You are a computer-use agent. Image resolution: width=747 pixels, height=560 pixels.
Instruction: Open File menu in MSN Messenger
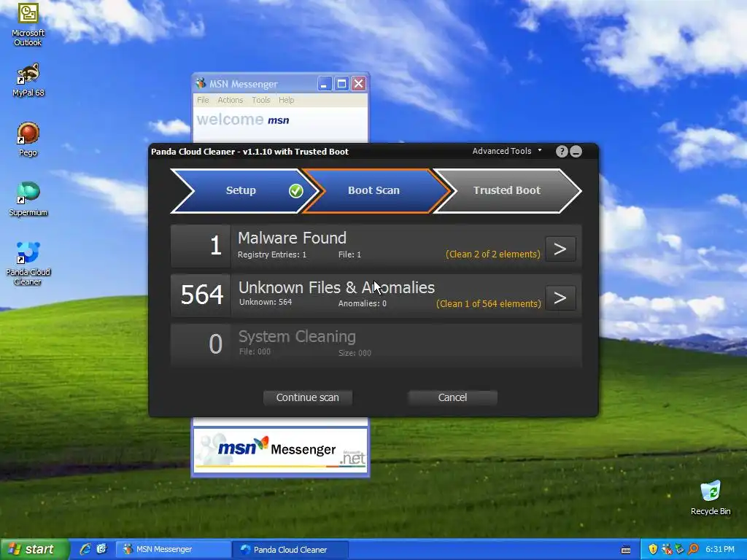[203, 100]
